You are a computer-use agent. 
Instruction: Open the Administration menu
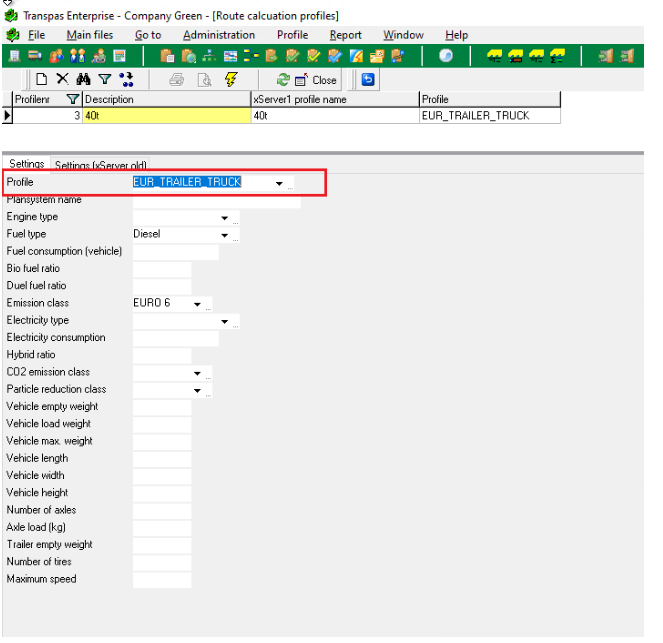pyautogui.click(x=218, y=35)
